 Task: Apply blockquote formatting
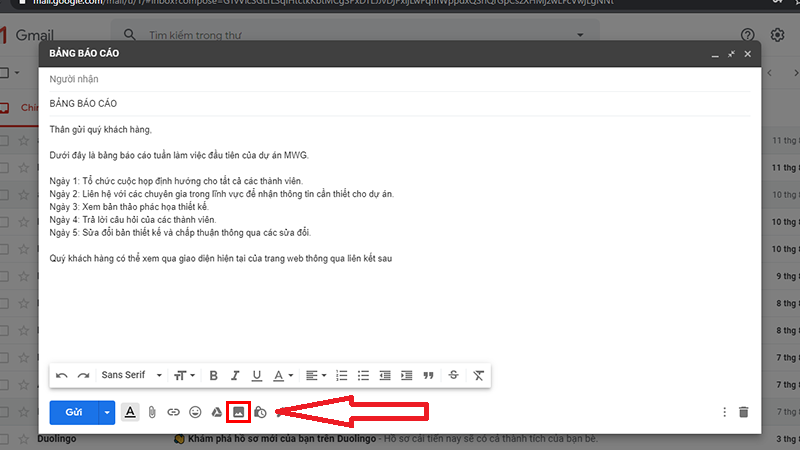428,376
